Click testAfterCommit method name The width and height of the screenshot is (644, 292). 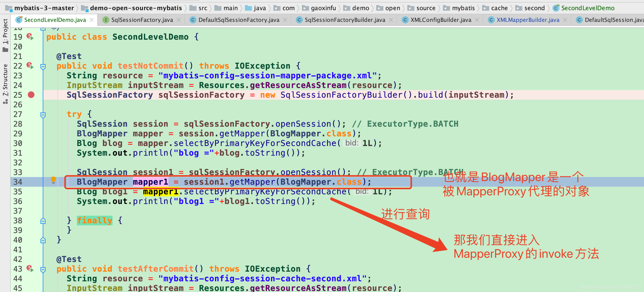point(156,269)
